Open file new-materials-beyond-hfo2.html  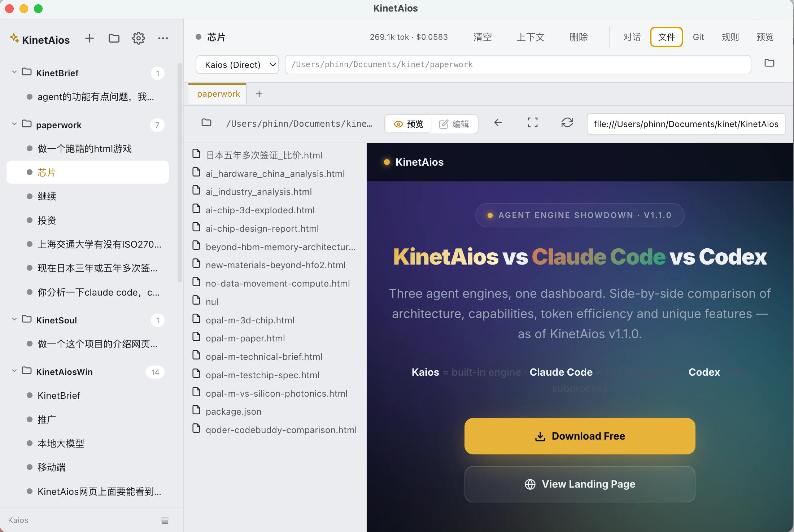click(x=275, y=265)
